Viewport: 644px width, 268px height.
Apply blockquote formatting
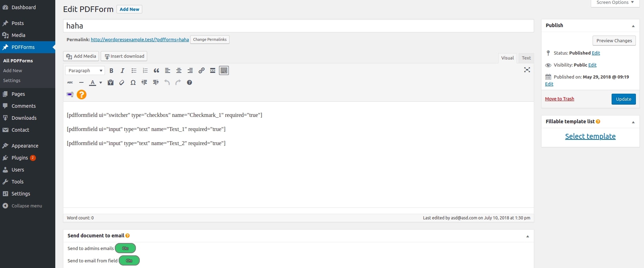click(x=156, y=71)
